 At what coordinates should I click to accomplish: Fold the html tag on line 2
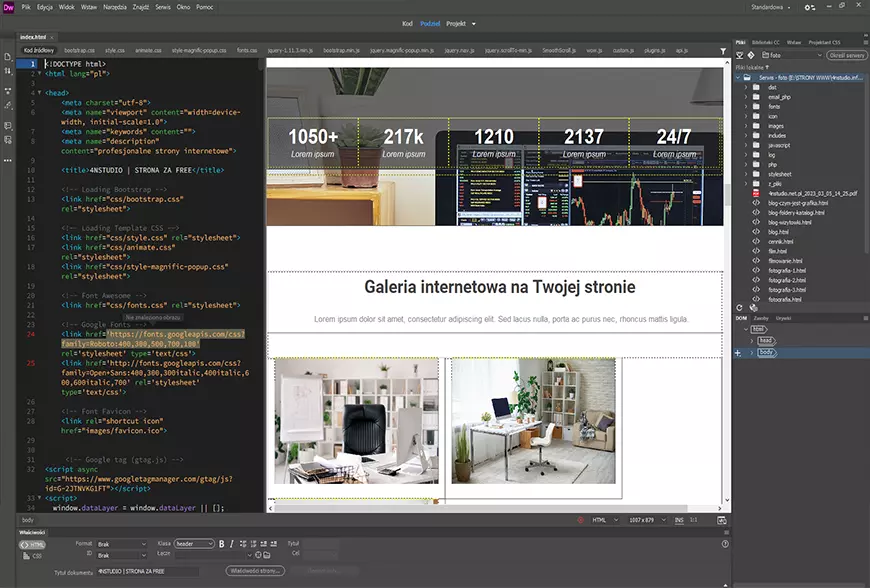coord(39,74)
